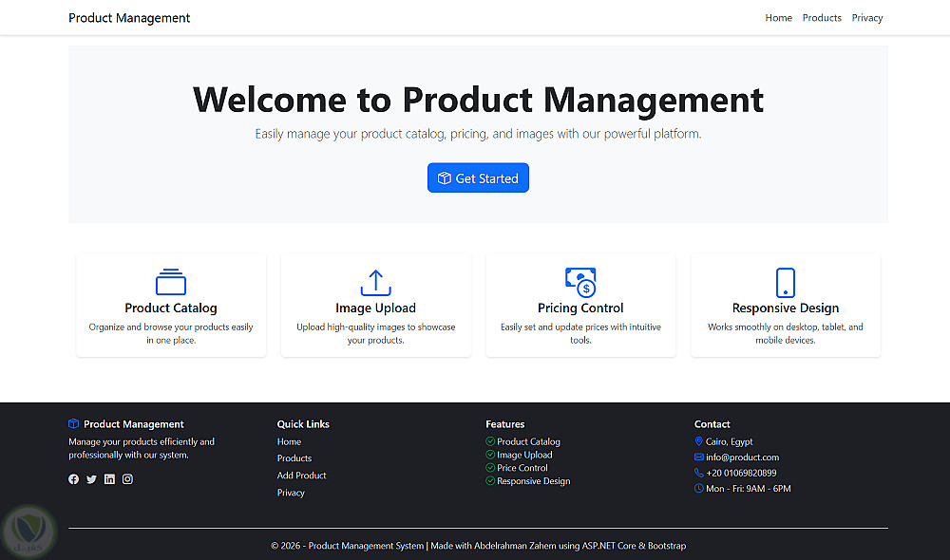
Task: Click the location pin icon by Cairo, Egypt
Action: (x=698, y=441)
